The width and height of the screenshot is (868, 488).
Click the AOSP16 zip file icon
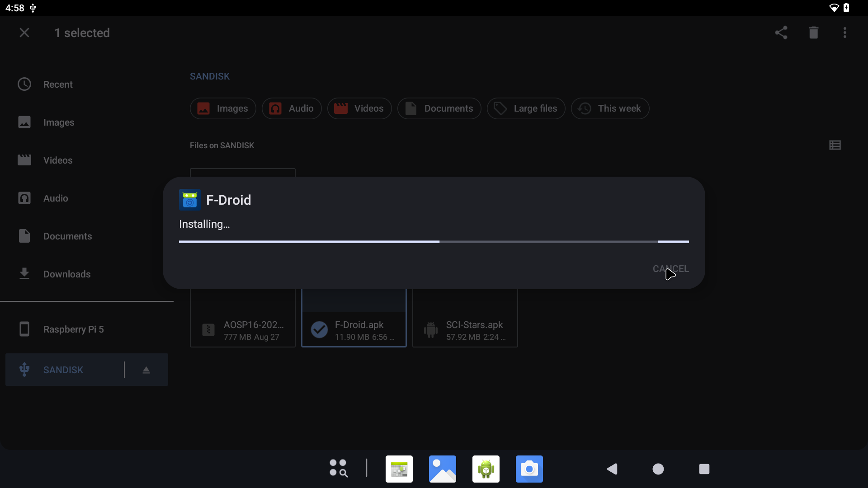208,330
